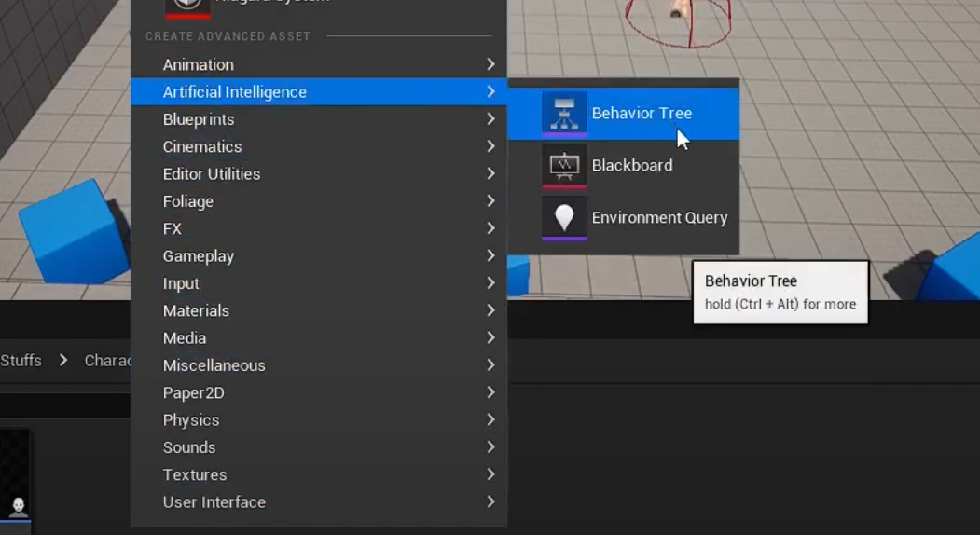Expand the Gameplay row arrow
This screenshot has width=980, height=535.
[490, 255]
